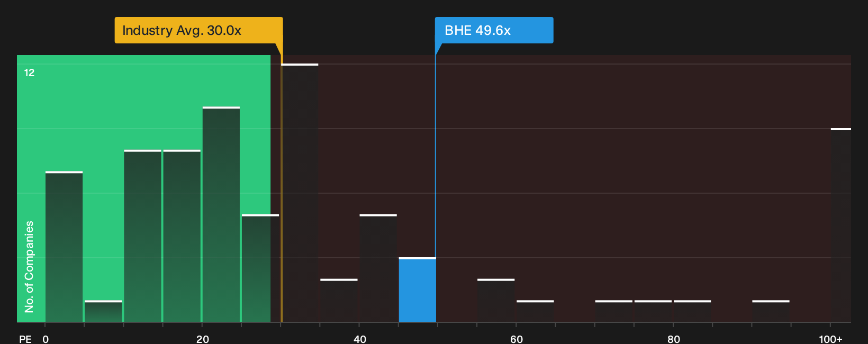Click the x-axis tick label 100+
Viewport: 868px width, 344px height.
(x=830, y=339)
